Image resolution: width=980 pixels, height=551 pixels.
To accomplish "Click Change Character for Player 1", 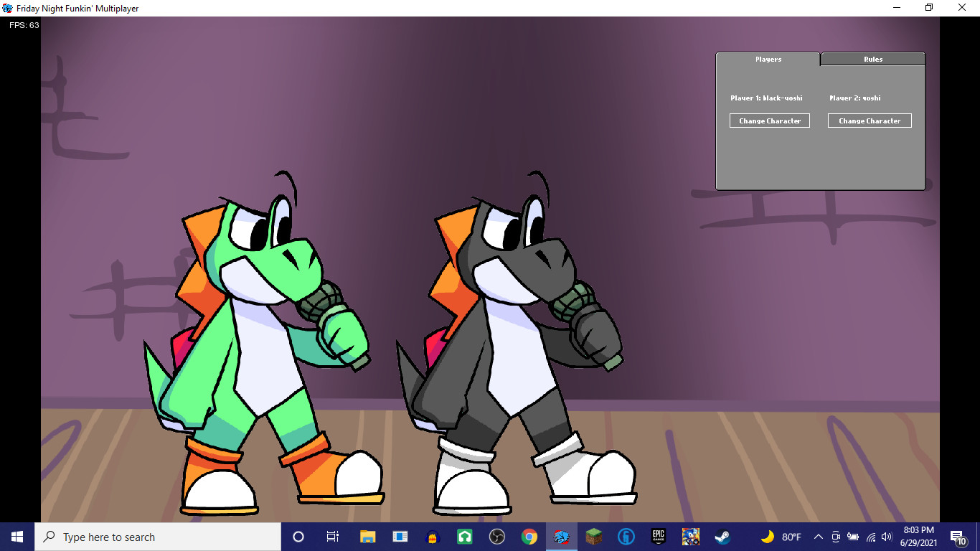I will 770,121.
